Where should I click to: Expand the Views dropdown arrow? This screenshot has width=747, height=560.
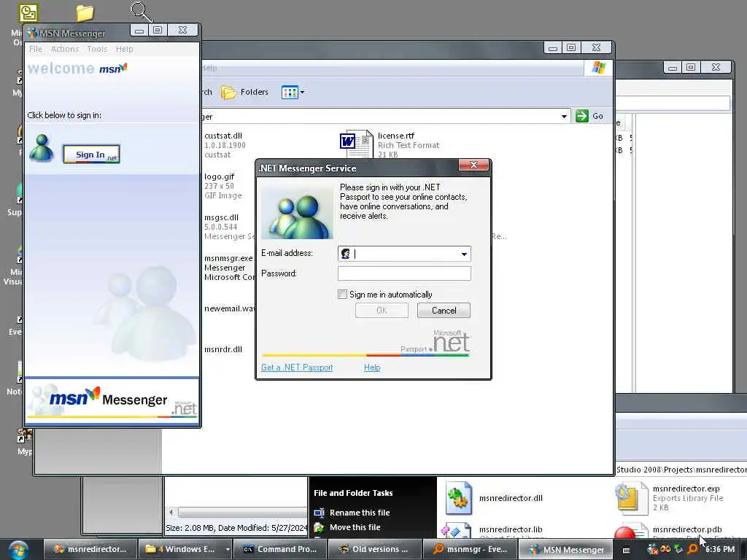302,92
